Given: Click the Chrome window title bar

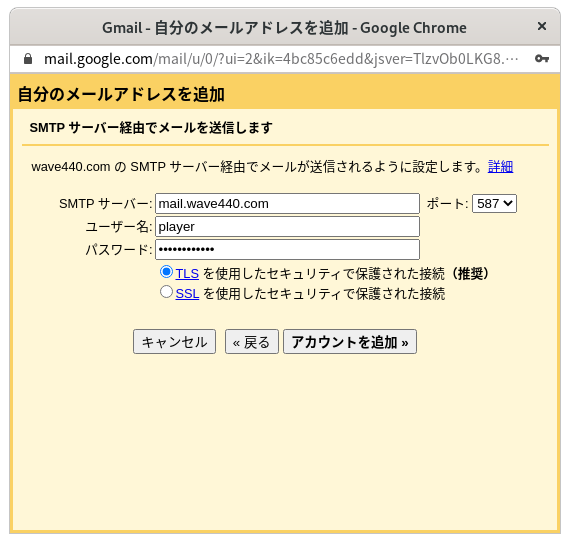Looking at the screenshot, I should 284,28.
